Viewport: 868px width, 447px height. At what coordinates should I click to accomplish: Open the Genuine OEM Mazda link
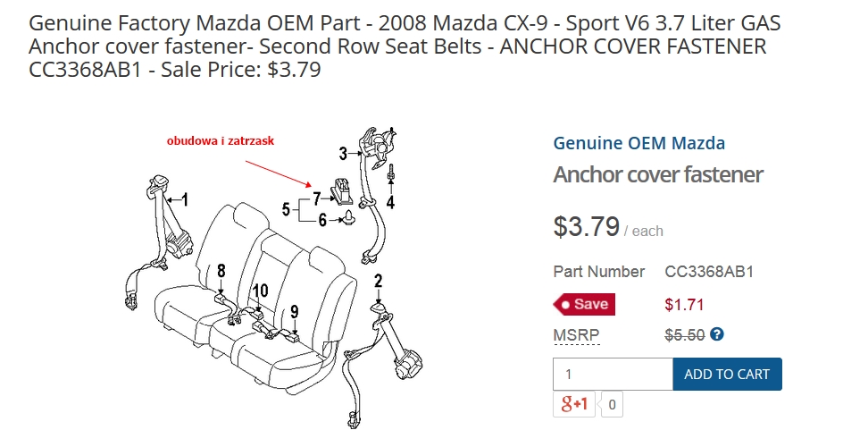click(638, 143)
